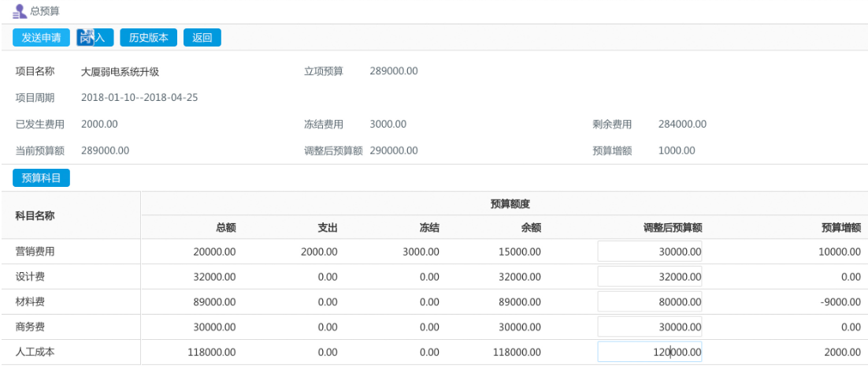Click the 预算额度 group header
The image size is (868, 373).
[510, 204]
